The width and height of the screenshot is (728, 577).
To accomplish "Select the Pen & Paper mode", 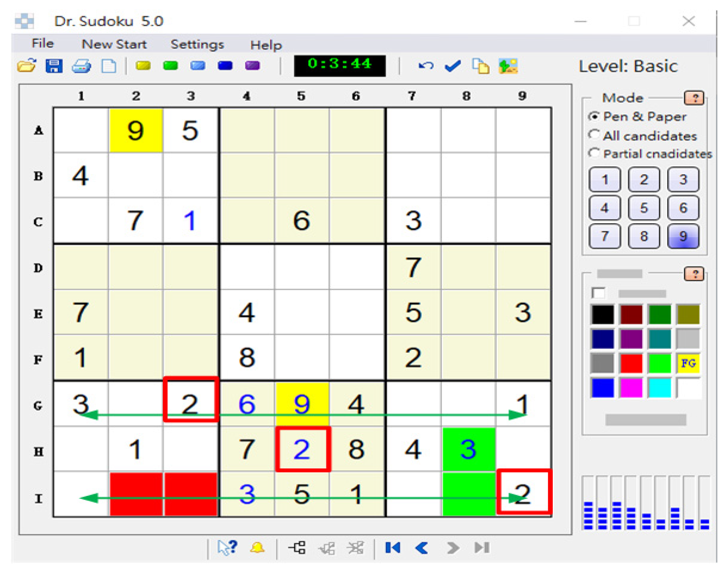I will pos(593,117).
